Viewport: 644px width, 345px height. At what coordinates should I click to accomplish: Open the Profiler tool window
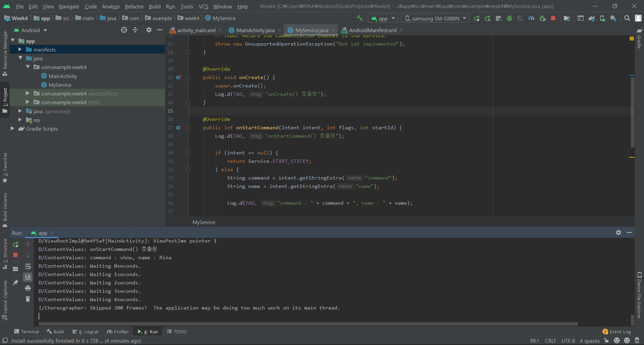point(118,332)
